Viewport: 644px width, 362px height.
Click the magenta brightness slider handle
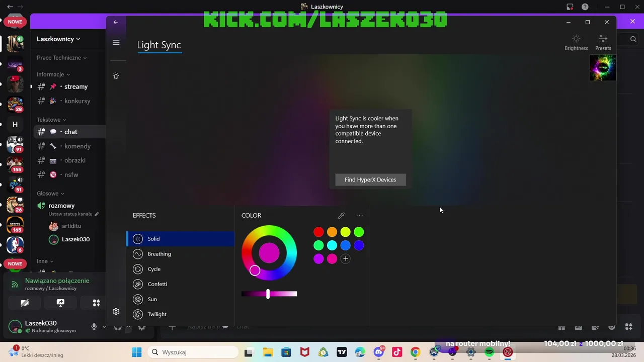pos(268,294)
